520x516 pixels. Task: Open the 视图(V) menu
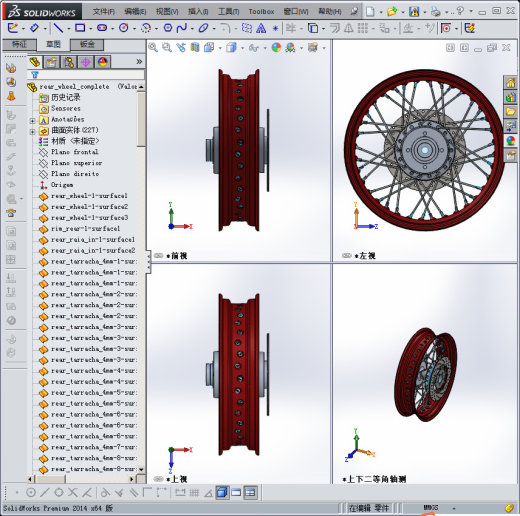coord(167,12)
